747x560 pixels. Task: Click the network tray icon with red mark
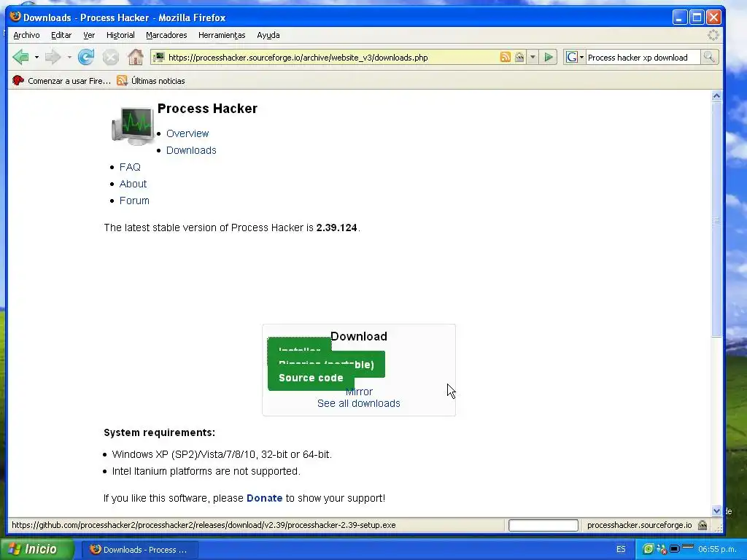pyautogui.click(x=661, y=549)
